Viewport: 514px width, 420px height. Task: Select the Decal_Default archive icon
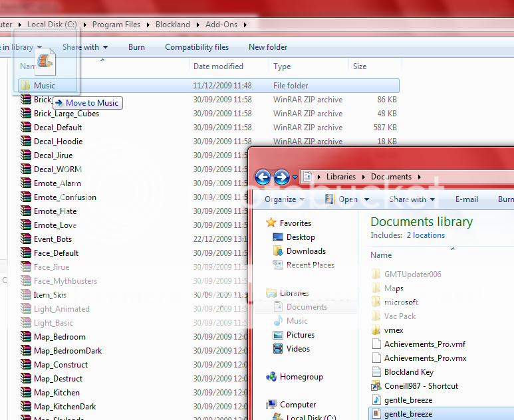pyautogui.click(x=25, y=128)
